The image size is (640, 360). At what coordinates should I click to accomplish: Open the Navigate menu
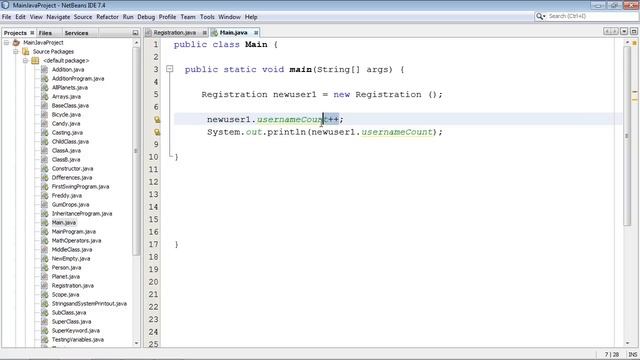pyautogui.click(x=58, y=17)
